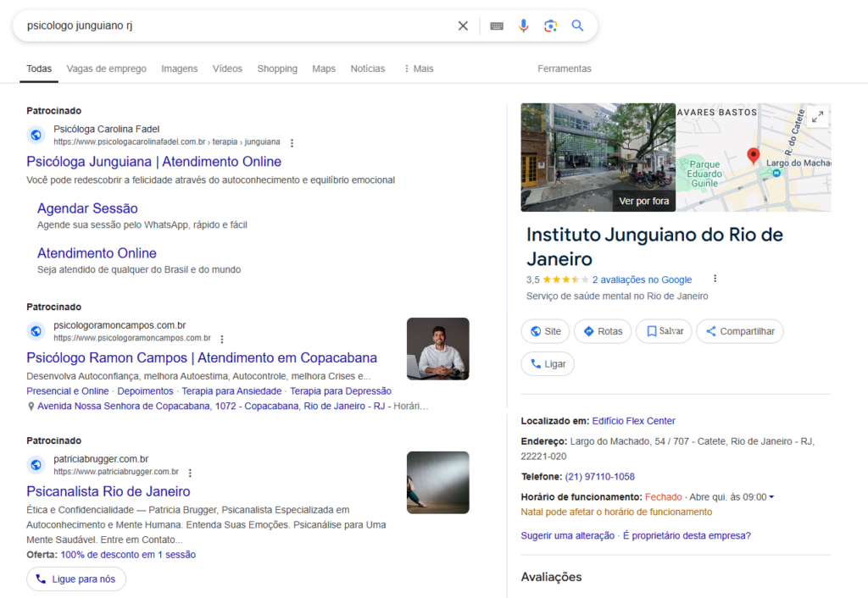Open the Atendimento Online sitelink
This screenshot has width=868, height=598.
(x=97, y=253)
